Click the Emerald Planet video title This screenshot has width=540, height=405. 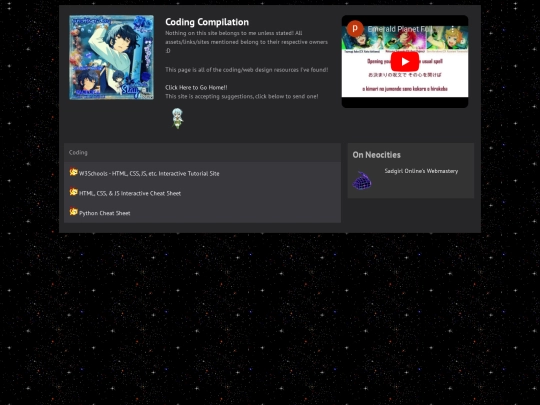pyautogui.click(x=401, y=29)
